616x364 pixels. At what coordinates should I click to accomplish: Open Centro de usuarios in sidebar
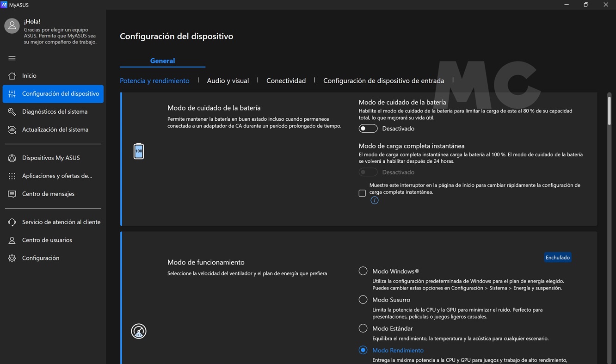tap(47, 240)
